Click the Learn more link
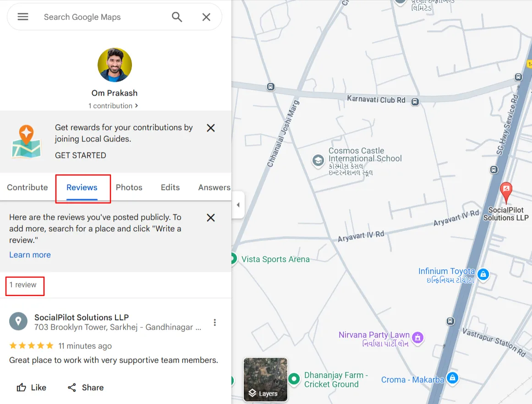532x404 pixels. point(30,255)
